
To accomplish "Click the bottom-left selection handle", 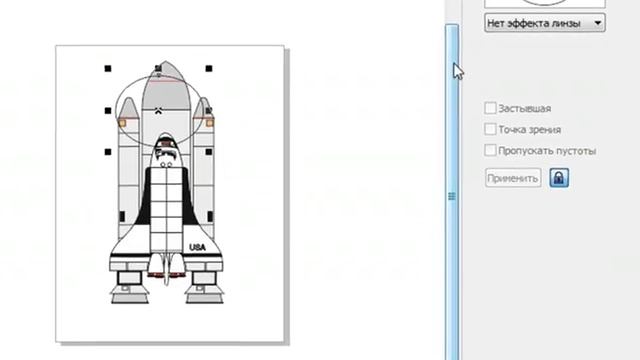I will [x=108, y=152].
